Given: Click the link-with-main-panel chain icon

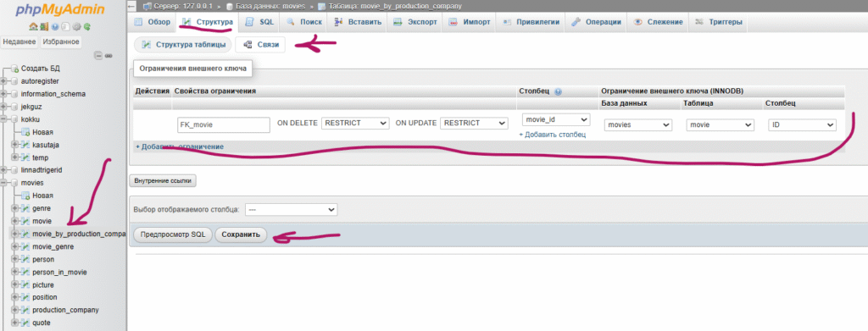Looking at the screenshot, I should point(108,56).
